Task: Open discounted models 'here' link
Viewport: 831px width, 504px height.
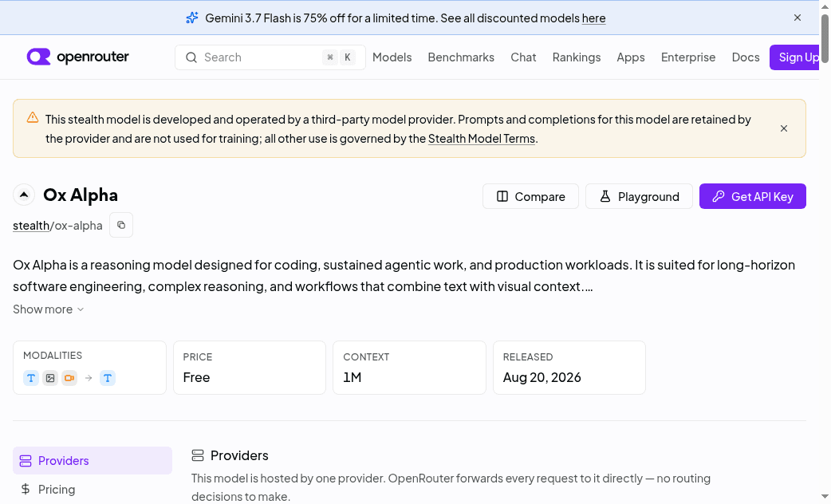Action: tap(593, 18)
